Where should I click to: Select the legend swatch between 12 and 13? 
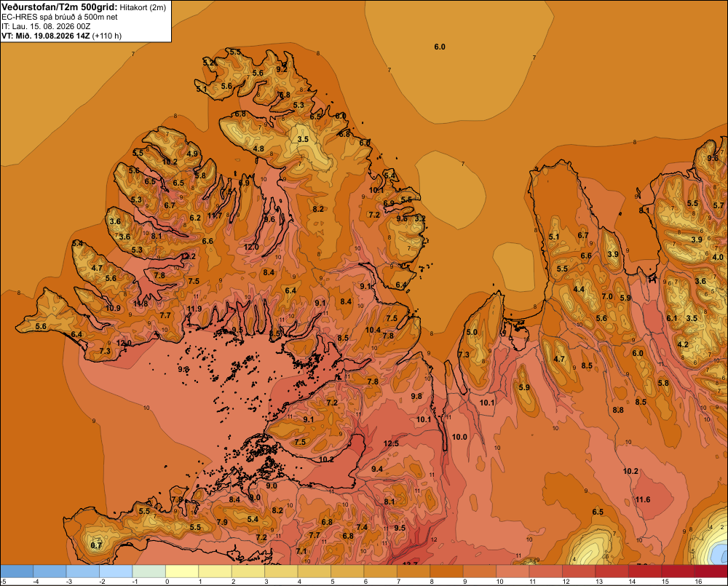[x=579, y=571]
